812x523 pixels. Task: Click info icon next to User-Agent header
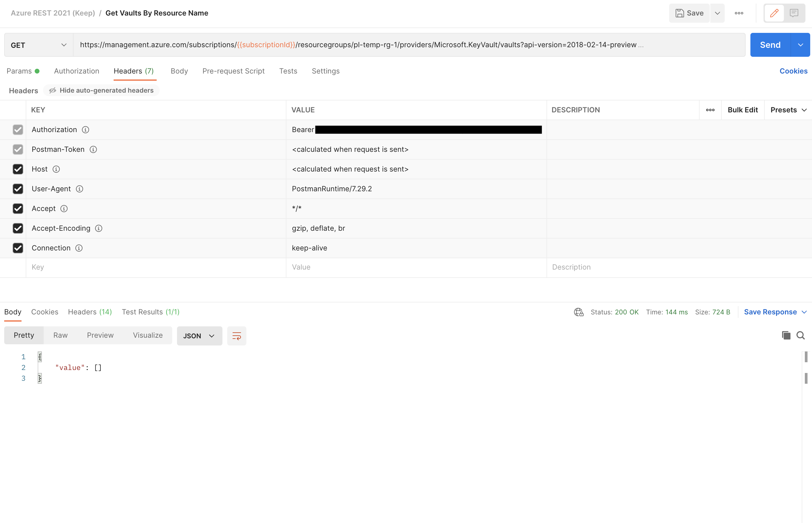pos(80,189)
